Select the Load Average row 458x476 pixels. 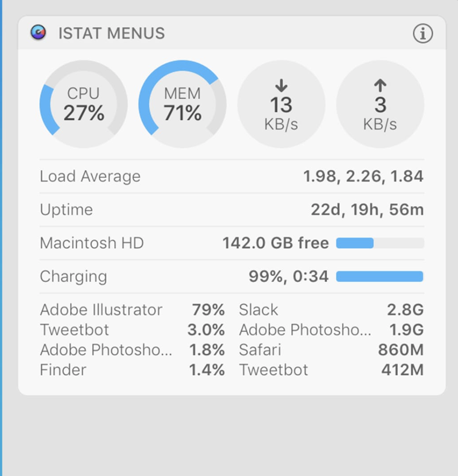[x=231, y=176]
